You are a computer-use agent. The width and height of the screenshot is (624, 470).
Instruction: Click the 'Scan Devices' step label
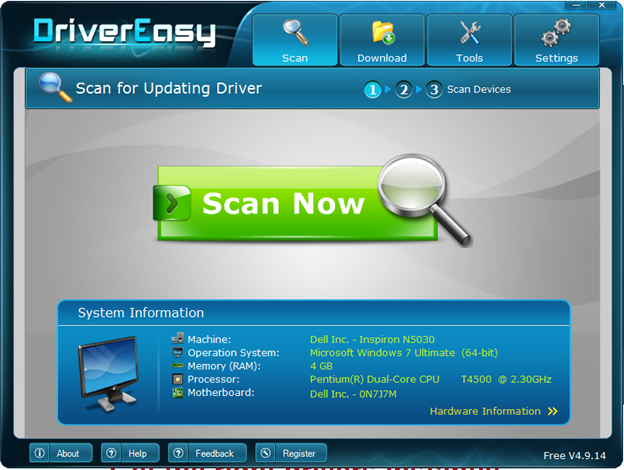(479, 90)
